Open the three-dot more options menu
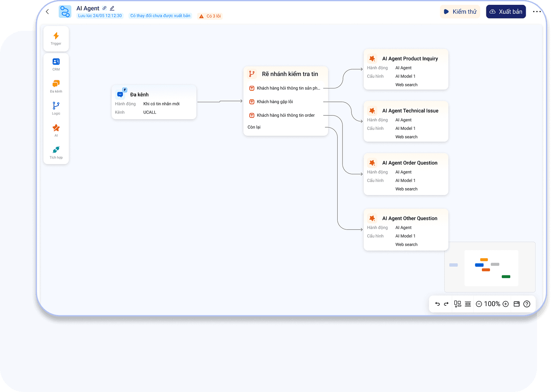This screenshot has height=392, width=552. (537, 12)
